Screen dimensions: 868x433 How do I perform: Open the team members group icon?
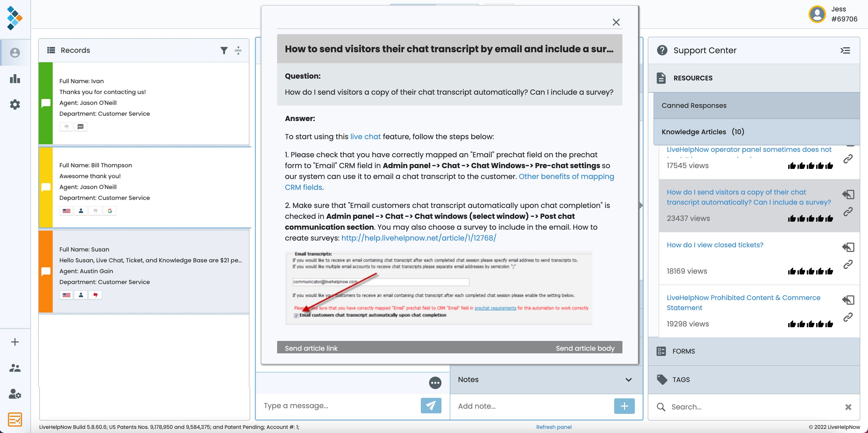pos(15,368)
